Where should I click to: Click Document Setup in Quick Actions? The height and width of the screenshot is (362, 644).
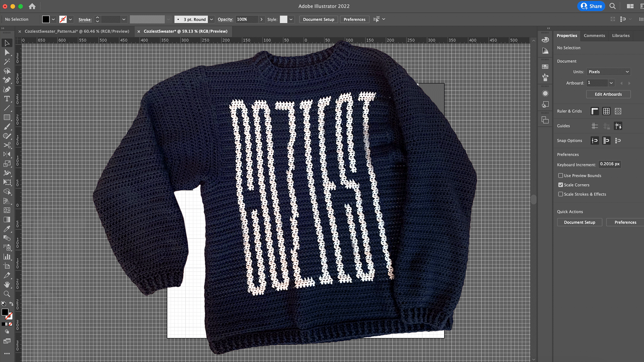click(579, 222)
